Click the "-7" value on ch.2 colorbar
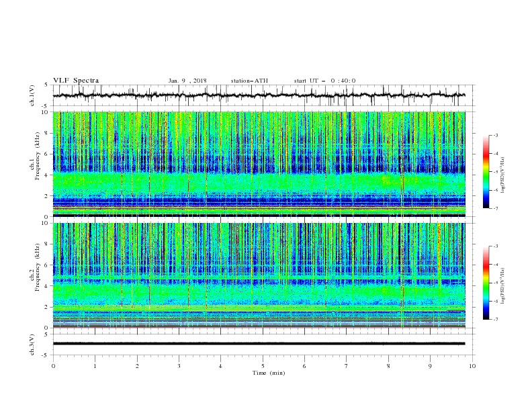This screenshot has height=411, width=532. tap(495, 320)
